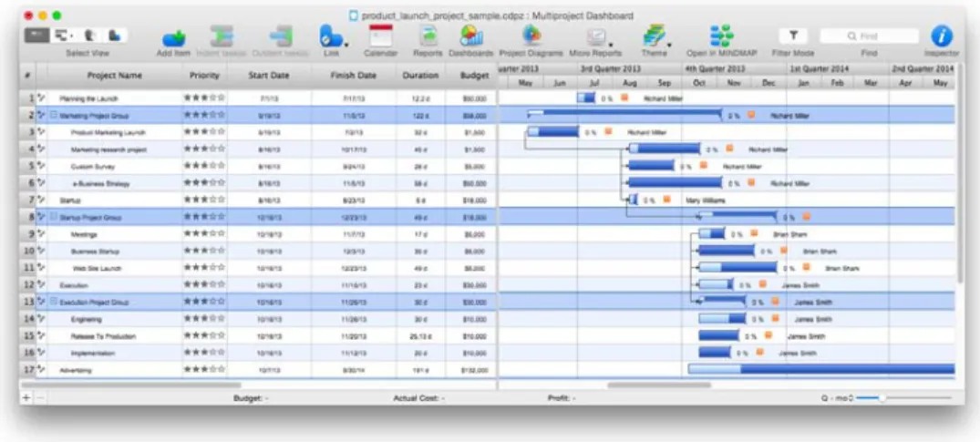Click the e-Business Strategy Gantt bar
The height and width of the screenshot is (442, 980).
[675, 182]
